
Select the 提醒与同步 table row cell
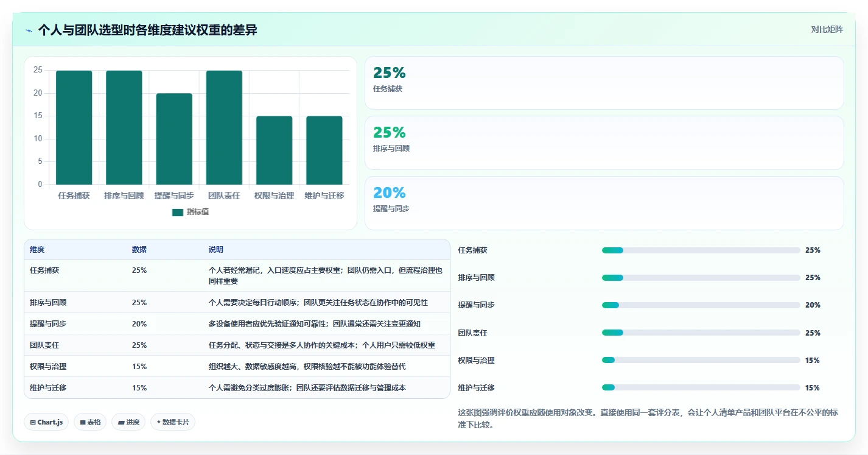click(x=48, y=323)
